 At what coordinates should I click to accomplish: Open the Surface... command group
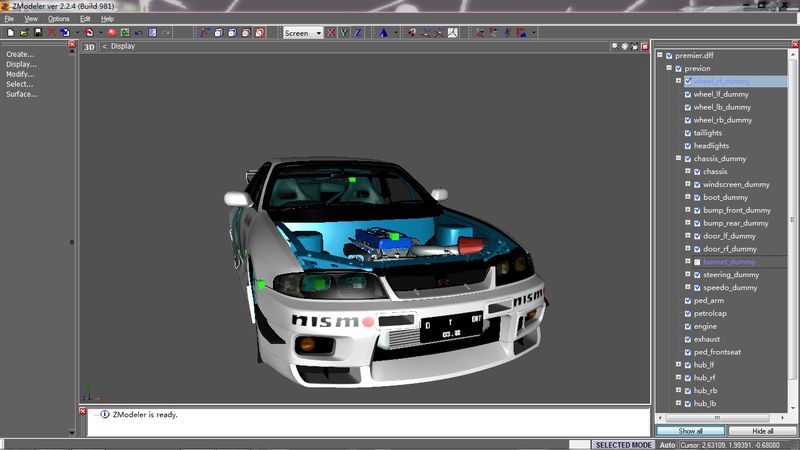(x=21, y=94)
